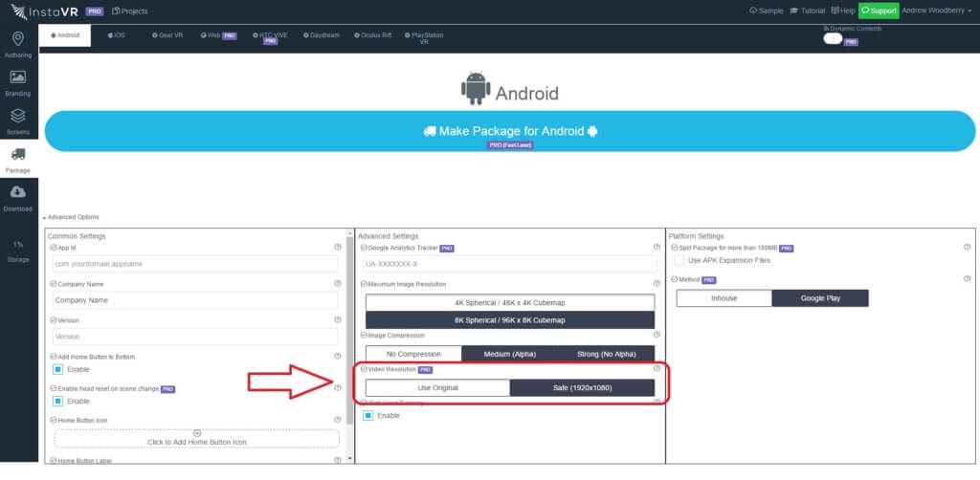
Task: Open help for Video Resolution
Action: coord(657,369)
